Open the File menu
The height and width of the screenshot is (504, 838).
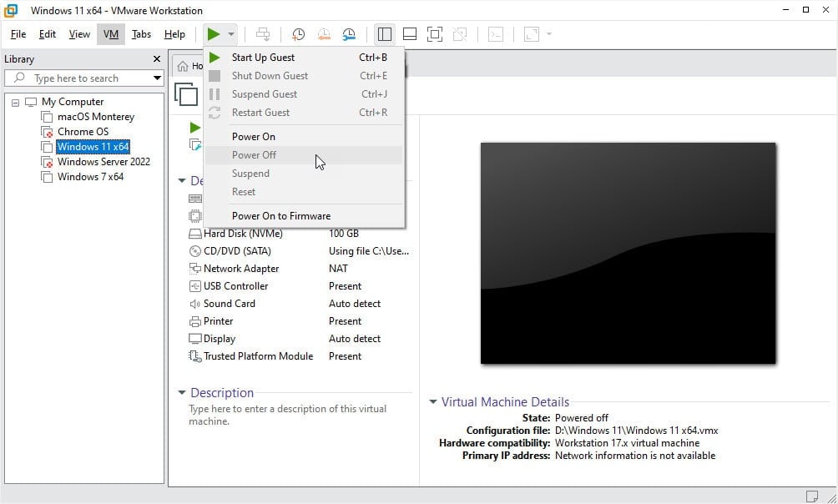(x=18, y=34)
